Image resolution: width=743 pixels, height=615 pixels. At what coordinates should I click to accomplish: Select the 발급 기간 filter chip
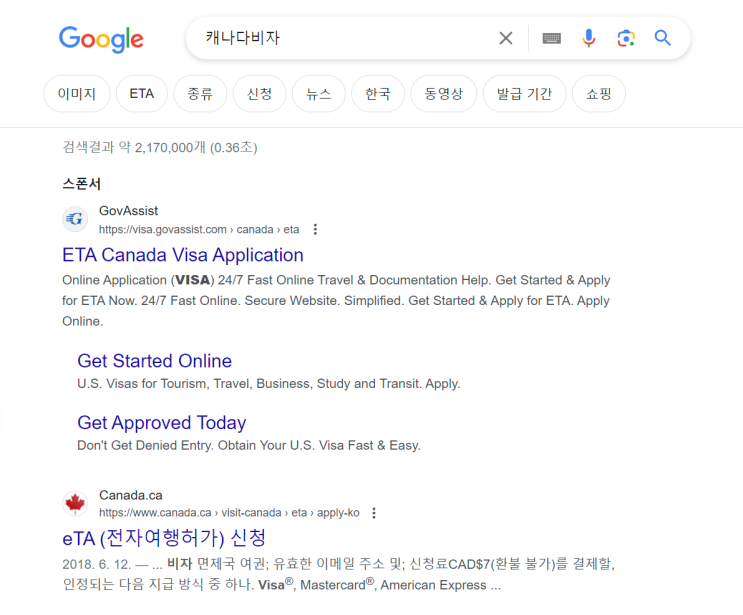pos(524,94)
